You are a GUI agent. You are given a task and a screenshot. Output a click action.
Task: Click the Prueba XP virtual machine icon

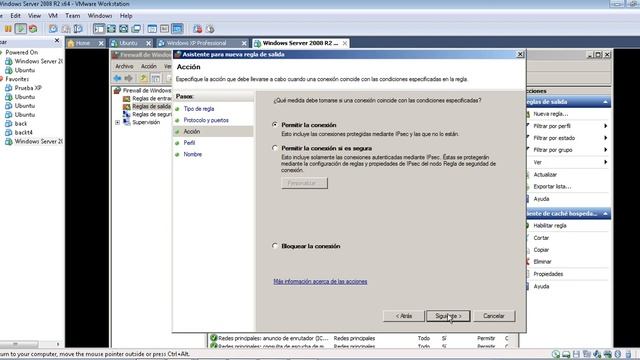click(x=9, y=88)
